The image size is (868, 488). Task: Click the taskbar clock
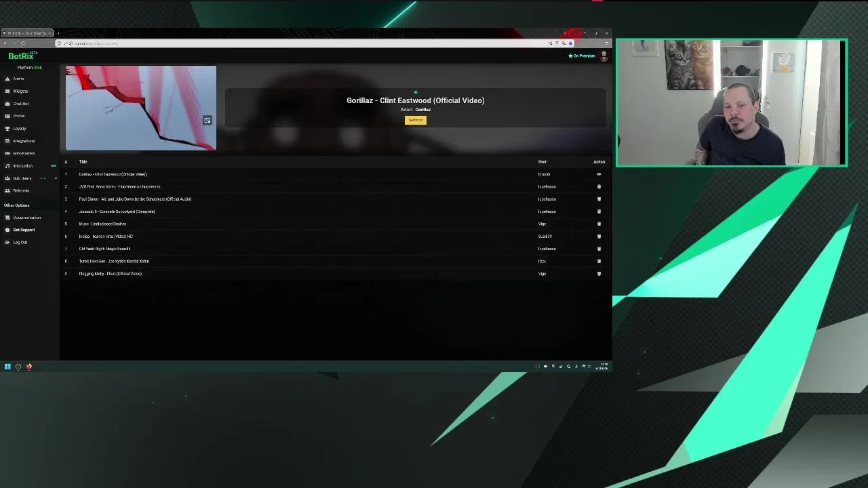click(601, 367)
